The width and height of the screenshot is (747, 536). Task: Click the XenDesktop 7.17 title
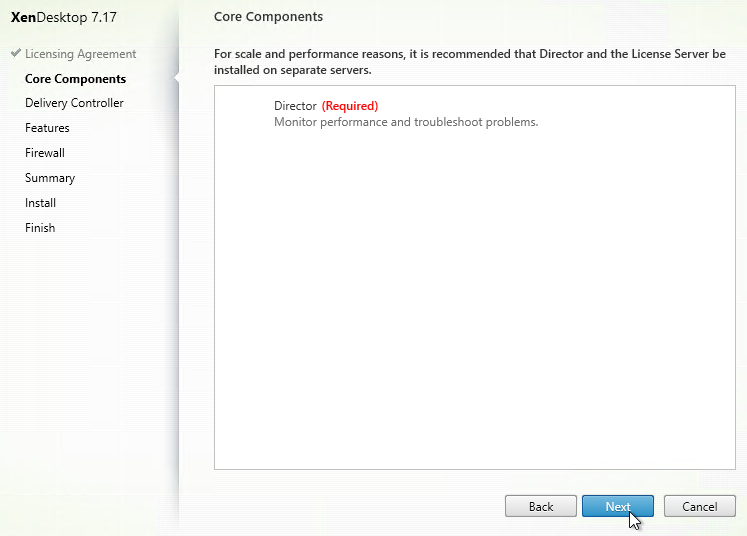(64, 17)
